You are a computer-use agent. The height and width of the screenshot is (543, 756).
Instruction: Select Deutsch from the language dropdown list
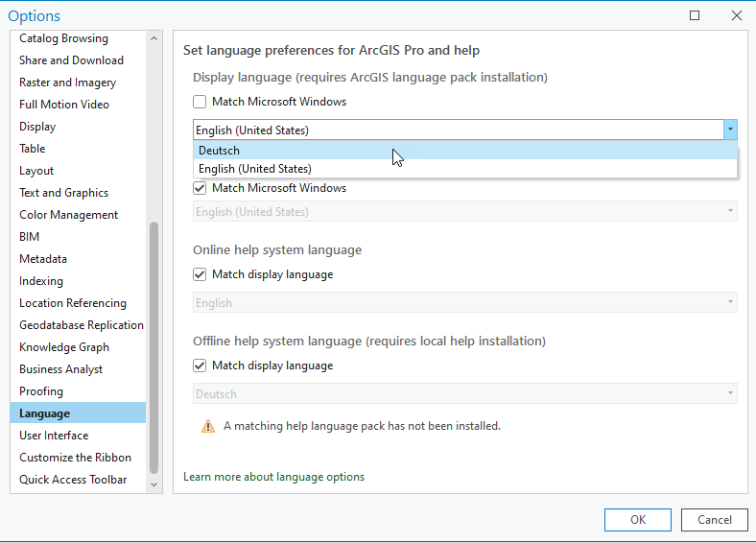point(464,151)
